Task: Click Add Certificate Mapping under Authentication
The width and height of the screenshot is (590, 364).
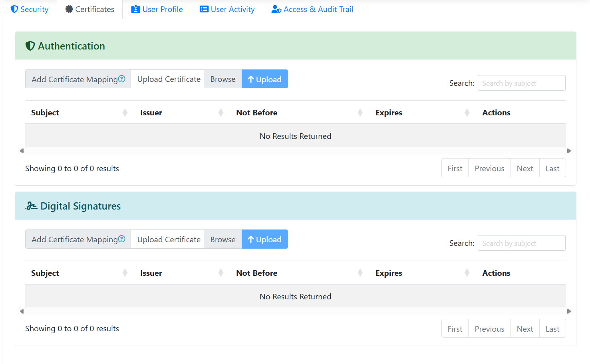Action: [x=74, y=79]
